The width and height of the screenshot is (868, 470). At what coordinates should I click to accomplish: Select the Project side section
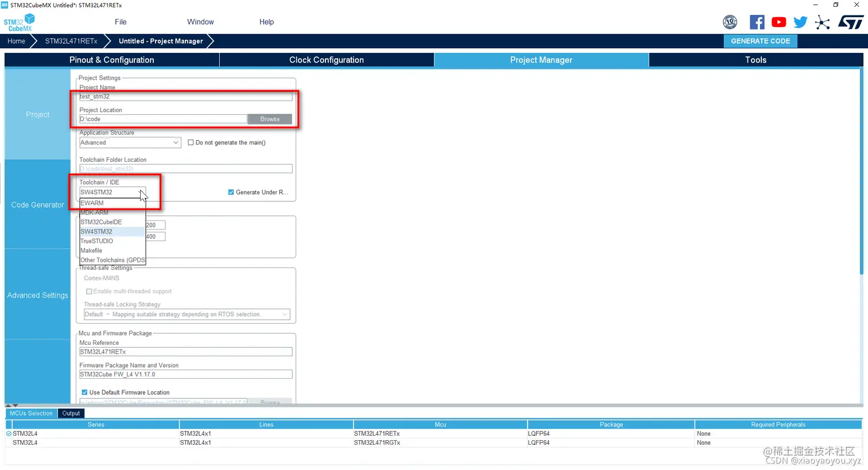coord(37,115)
